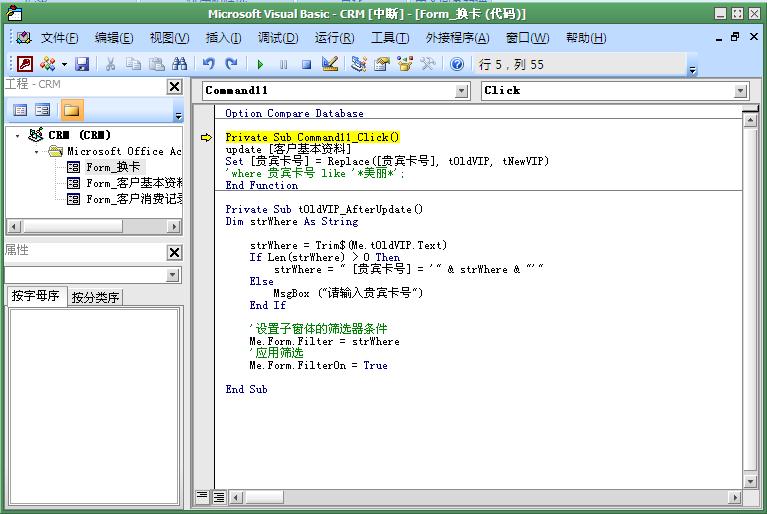Image resolution: width=767 pixels, height=514 pixels.
Task: Open the 文件(F) menu
Action: [59, 38]
